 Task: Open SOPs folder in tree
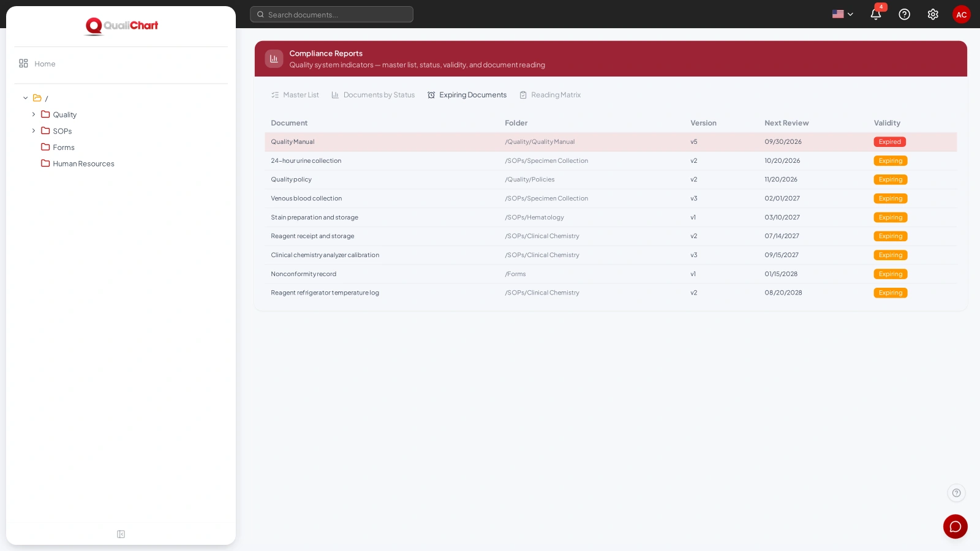62,131
